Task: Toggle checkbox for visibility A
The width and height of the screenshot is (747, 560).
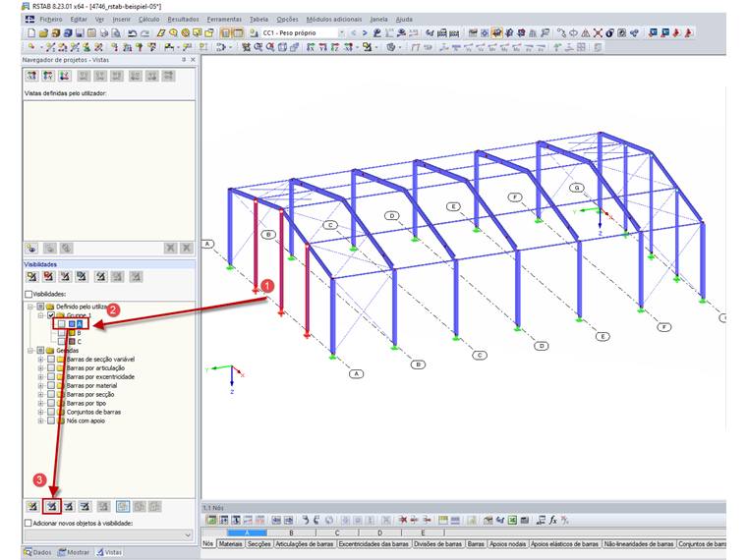Action: pos(62,324)
